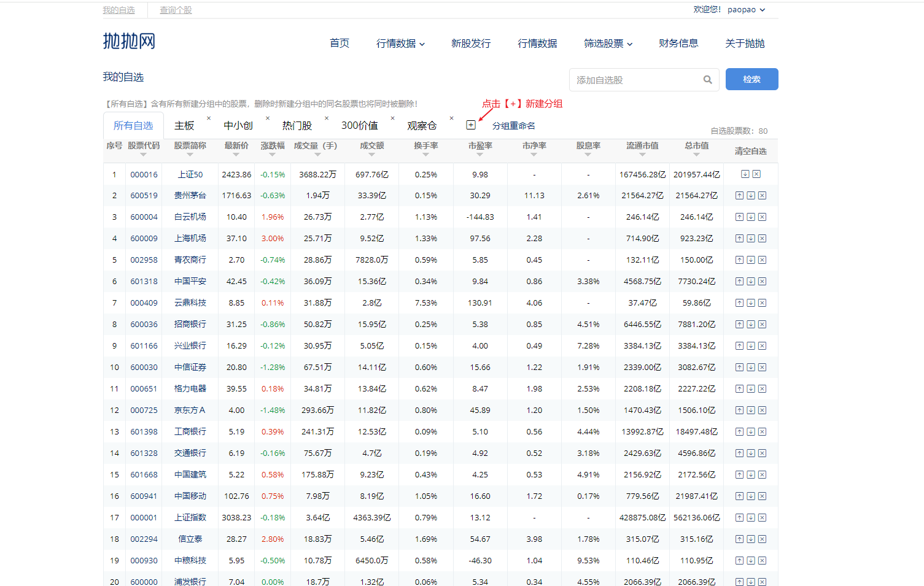Switch to the 300价值 tab
924x586 pixels.
(x=360, y=125)
